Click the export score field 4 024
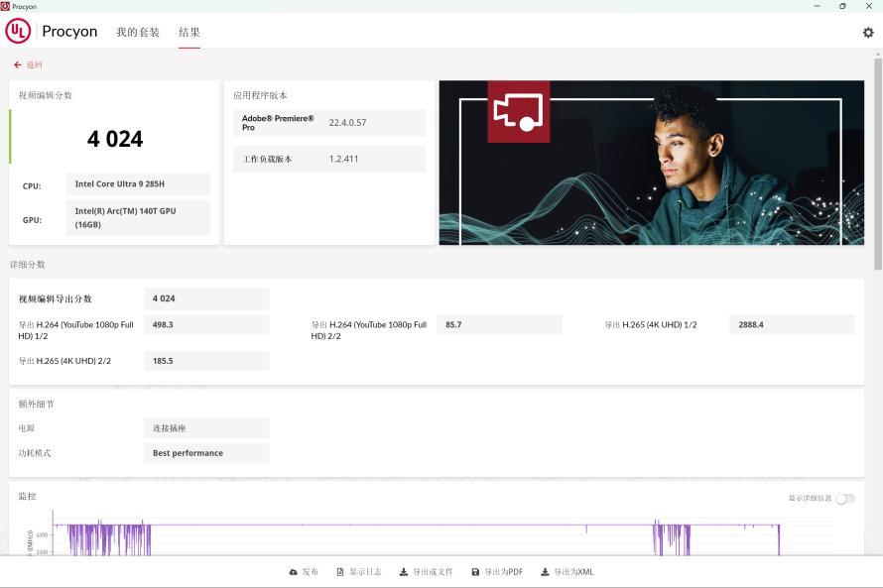Image resolution: width=883 pixels, height=588 pixels. (x=206, y=298)
